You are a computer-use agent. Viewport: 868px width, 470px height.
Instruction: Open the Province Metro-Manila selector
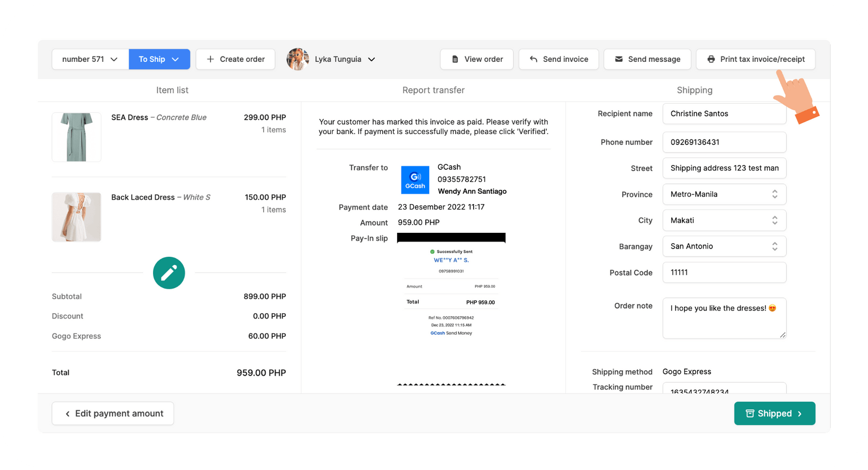click(724, 194)
